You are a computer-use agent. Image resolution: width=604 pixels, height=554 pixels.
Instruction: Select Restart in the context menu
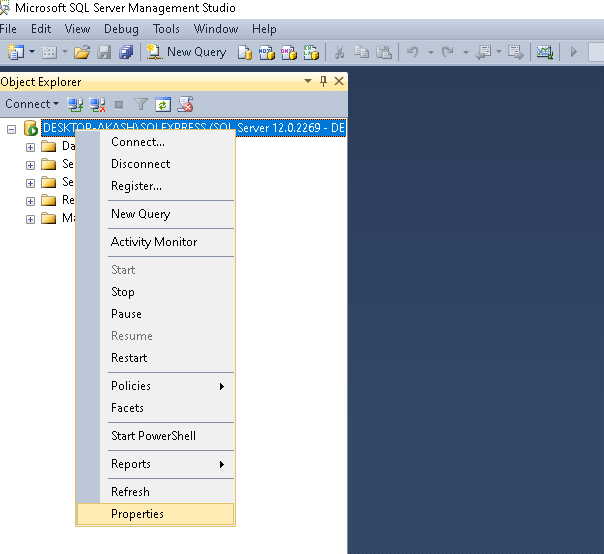(x=155, y=358)
